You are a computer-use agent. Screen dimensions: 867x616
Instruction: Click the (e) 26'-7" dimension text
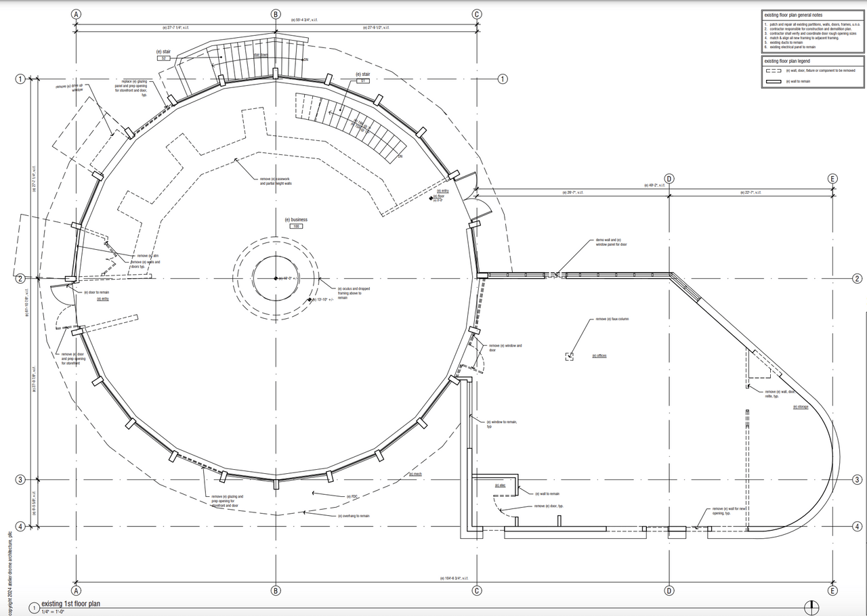(573, 193)
